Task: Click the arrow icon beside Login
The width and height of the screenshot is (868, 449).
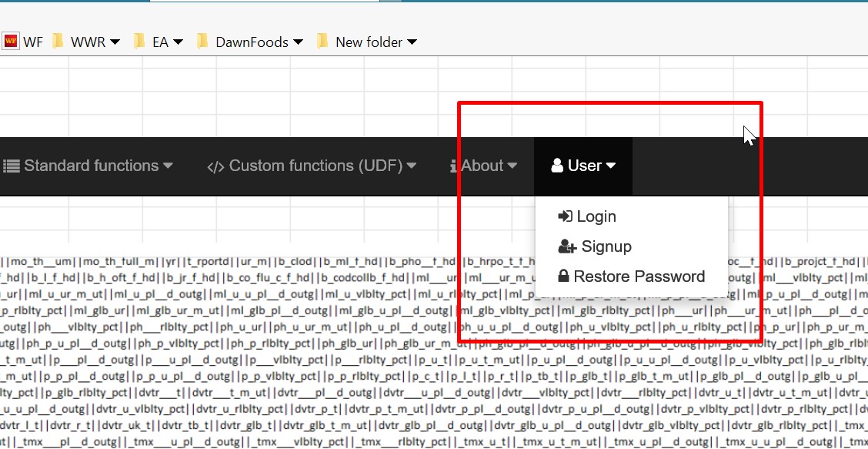Action: coord(566,216)
